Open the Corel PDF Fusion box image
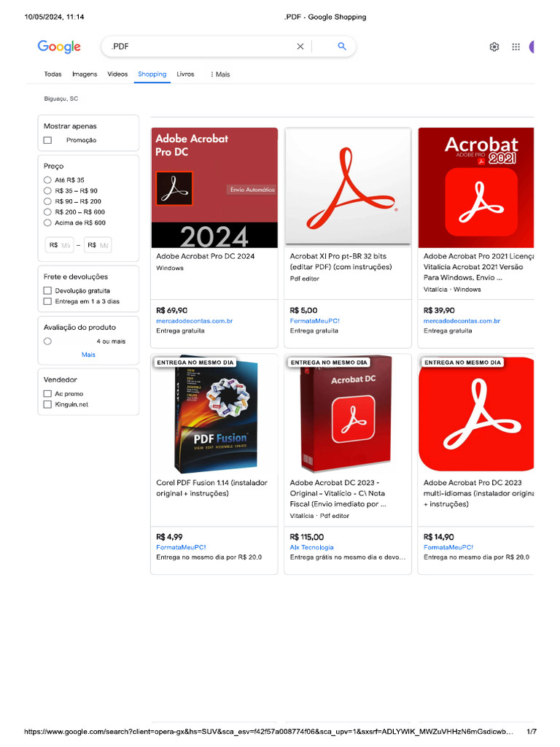The height and width of the screenshot is (747, 560). [214, 414]
